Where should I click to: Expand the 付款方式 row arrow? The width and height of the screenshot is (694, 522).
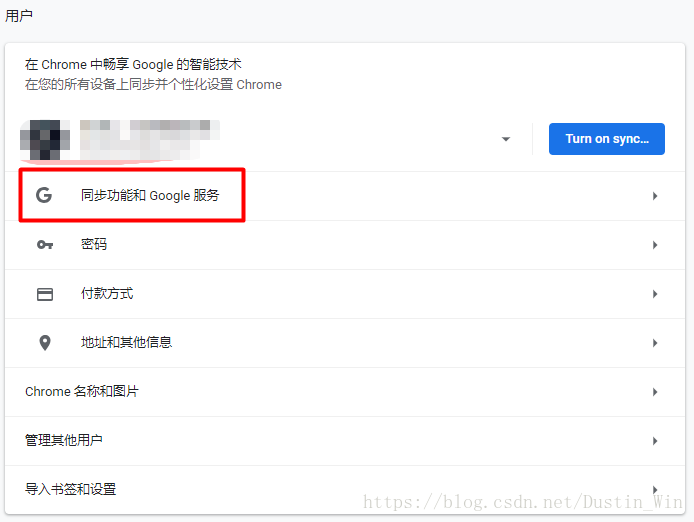click(655, 294)
